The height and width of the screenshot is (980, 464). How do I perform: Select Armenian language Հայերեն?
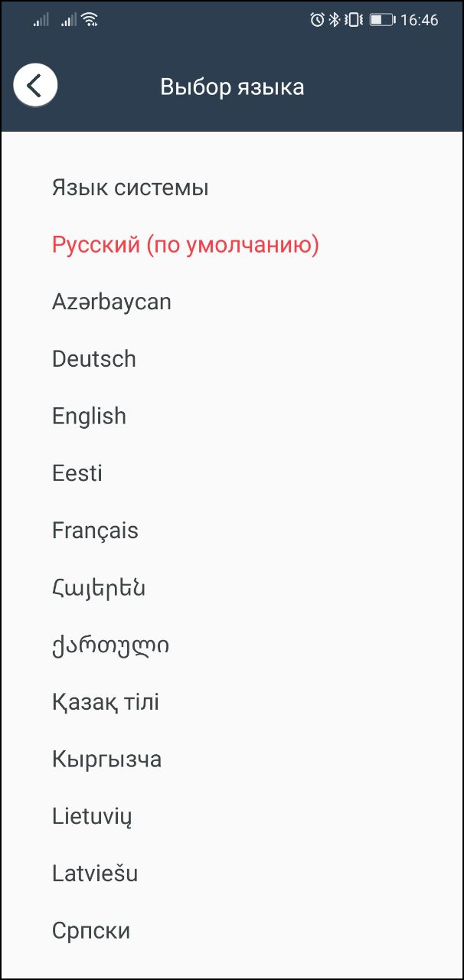[x=99, y=588]
